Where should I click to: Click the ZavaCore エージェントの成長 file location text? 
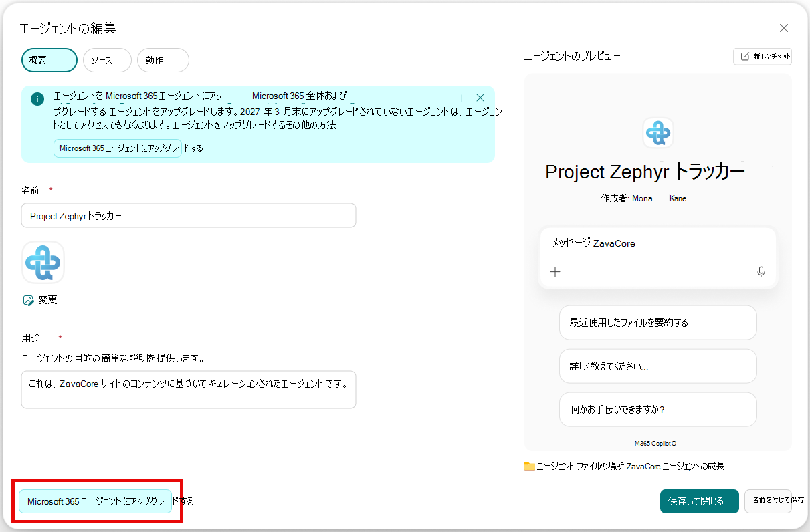pyautogui.click(x=676, y=466)
